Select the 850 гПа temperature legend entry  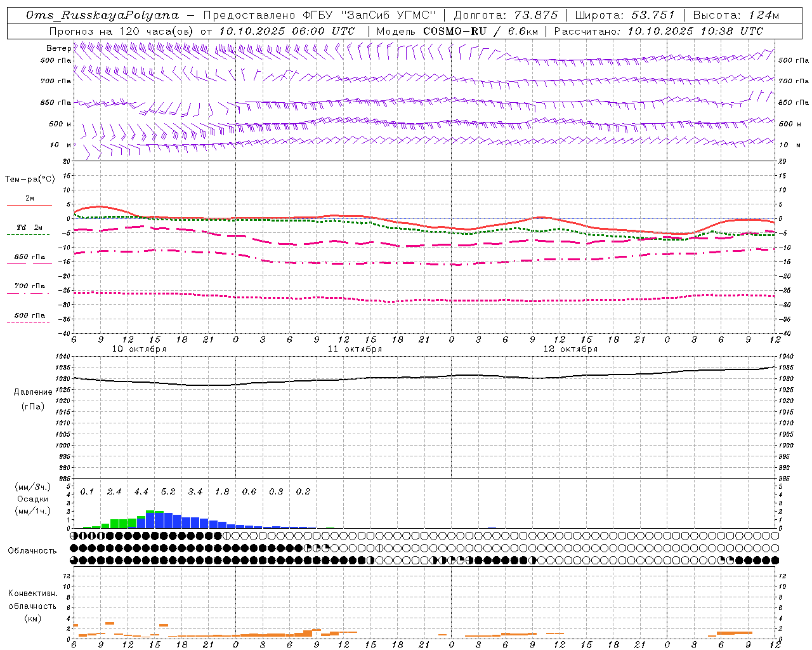point(29,257)
